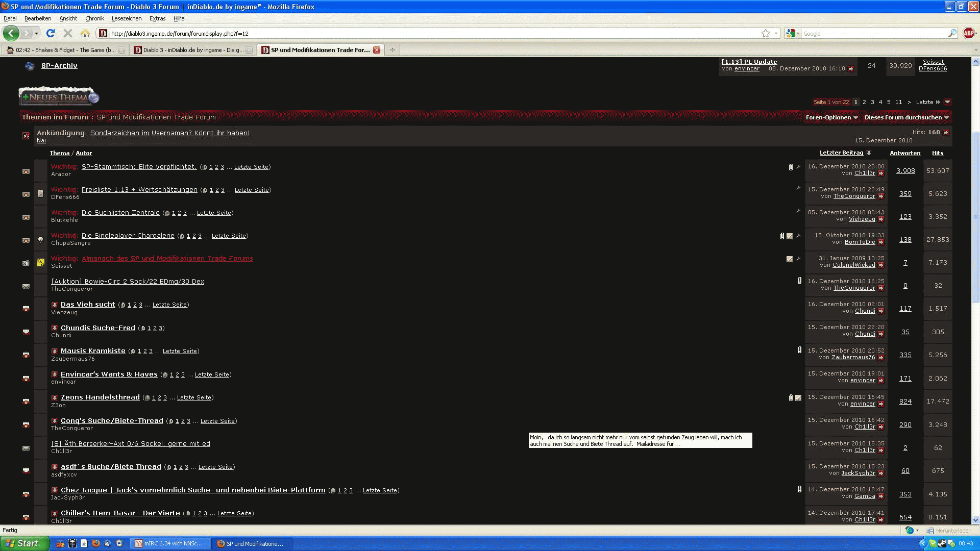This screenshot has height=551, width=980.
Task: Open Envincar's Wants & Haves thread
Action: click(x=109, y=374)
